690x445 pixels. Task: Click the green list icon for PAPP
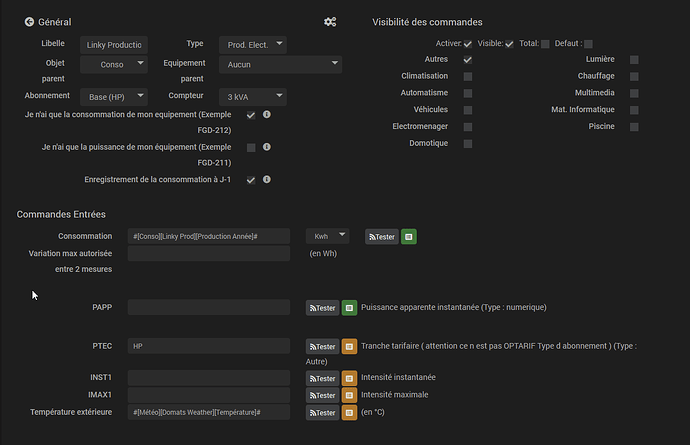(x=349, y=308)
